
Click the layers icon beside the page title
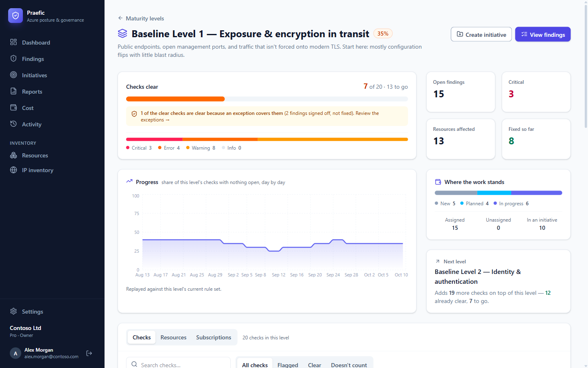click(x=122, y=34)
